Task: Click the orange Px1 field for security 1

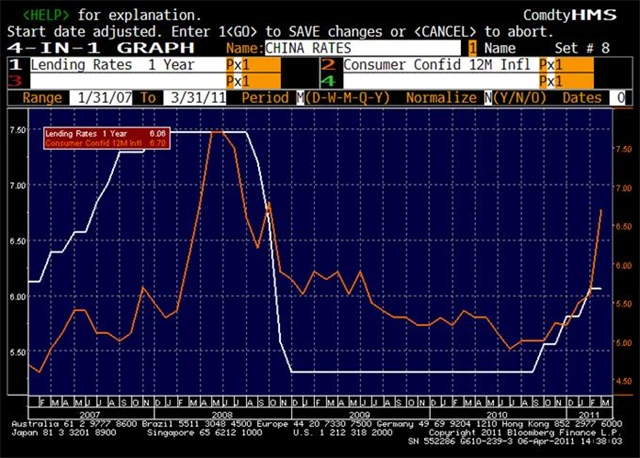Action: pos(253,65)
